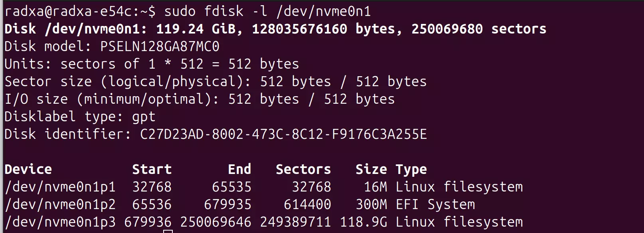Click the Sector size logical/physical line
The image size is (644, 233).
216,82
